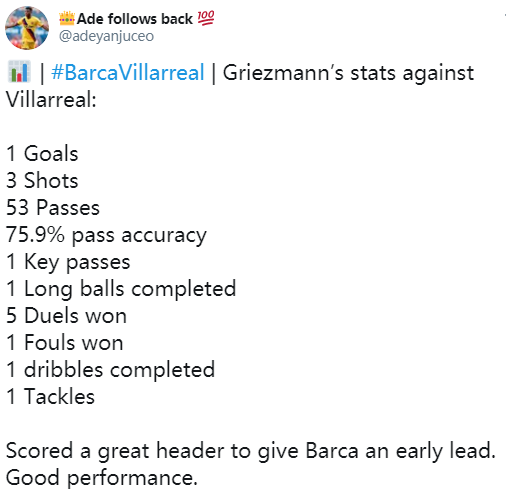Click the crown emoji before Ade's name
The height and width of the screenshot is (489, 506).
[67, 19]
